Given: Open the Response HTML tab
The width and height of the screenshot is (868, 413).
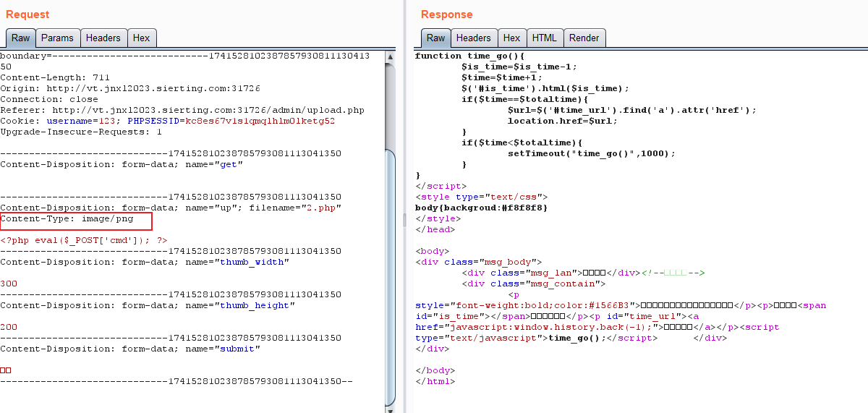Looking at the screenshot, I should coord(545,38).
